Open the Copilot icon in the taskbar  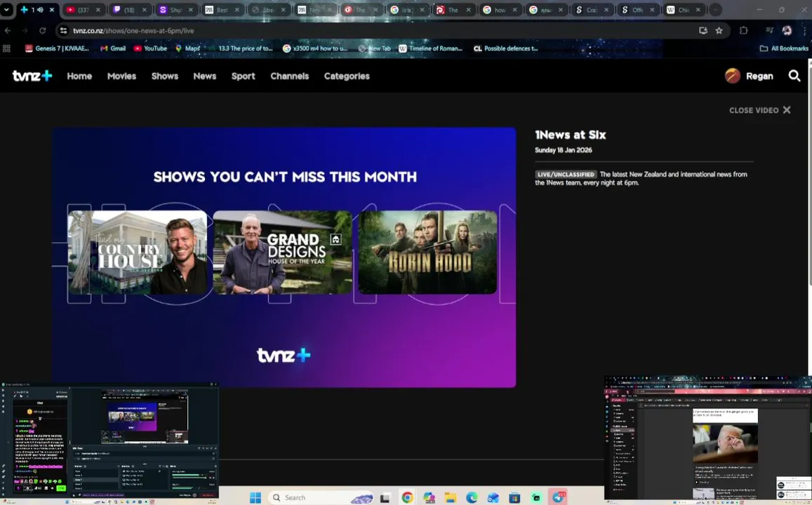point(429,498)
